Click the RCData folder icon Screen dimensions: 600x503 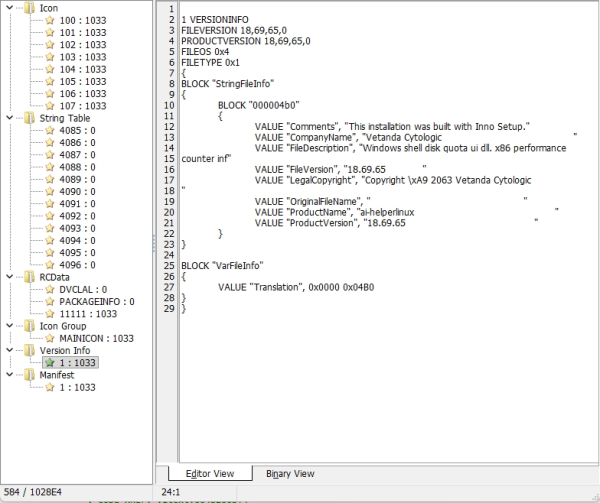point(29,277)
